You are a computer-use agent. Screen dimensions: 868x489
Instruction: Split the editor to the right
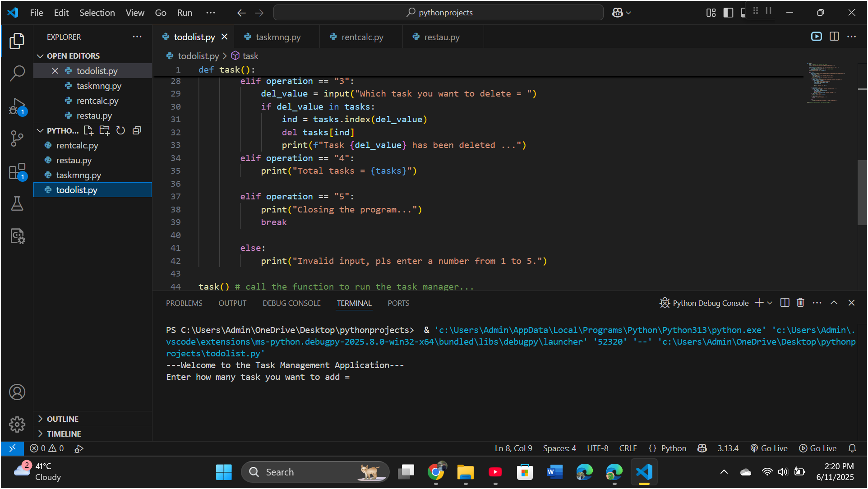[x=834, y=37]
